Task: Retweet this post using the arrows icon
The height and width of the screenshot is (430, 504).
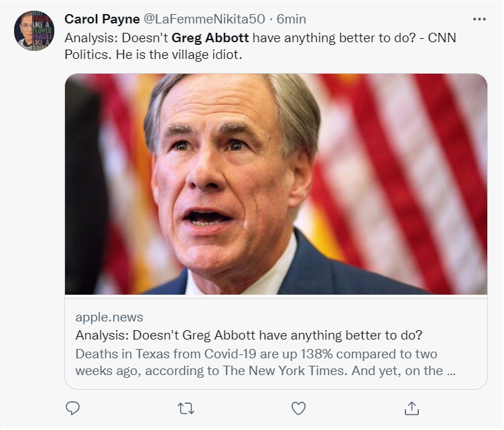Action: point(186,407)
